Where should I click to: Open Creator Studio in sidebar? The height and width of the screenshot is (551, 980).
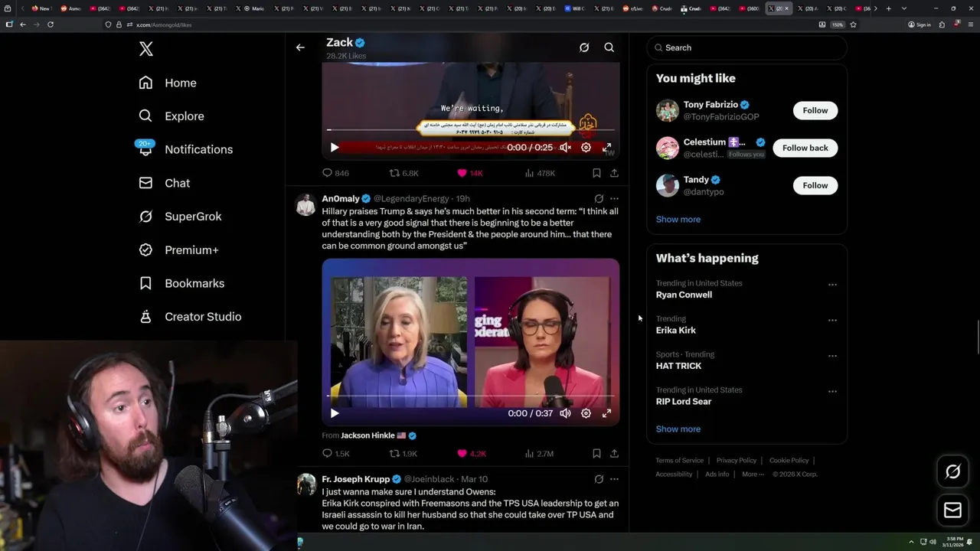(x=190, y=317)
